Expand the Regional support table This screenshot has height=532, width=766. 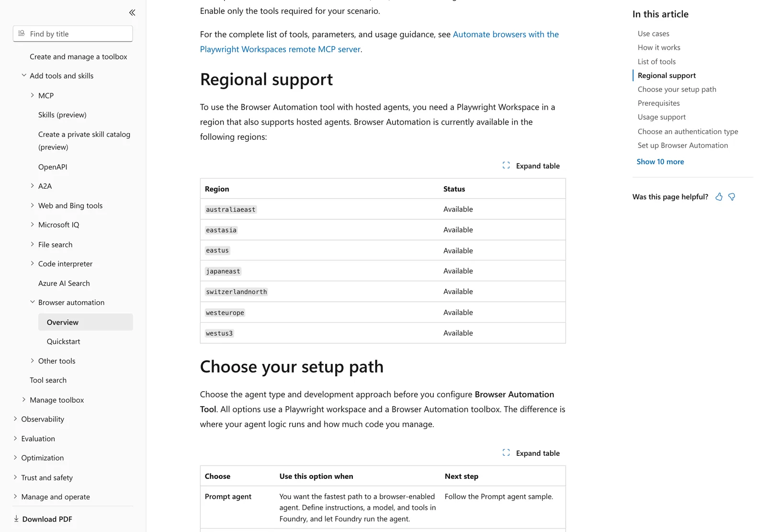pyautogui.click(x=531, y=166)
